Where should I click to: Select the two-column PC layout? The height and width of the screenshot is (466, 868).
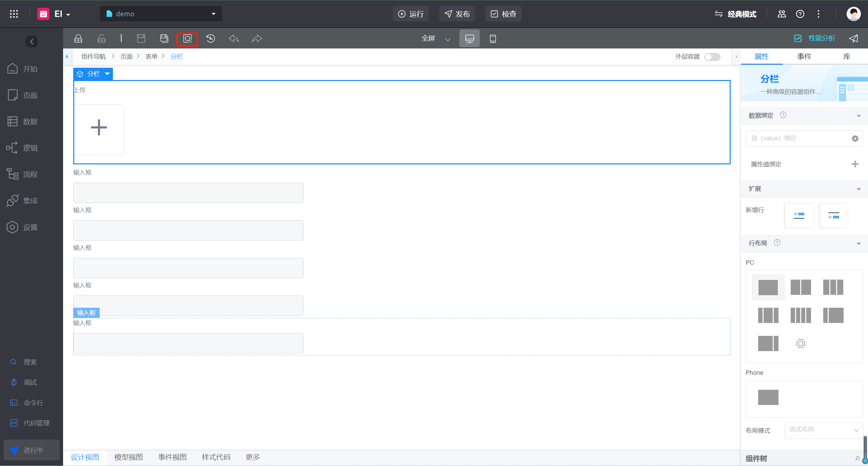(801, 287)
